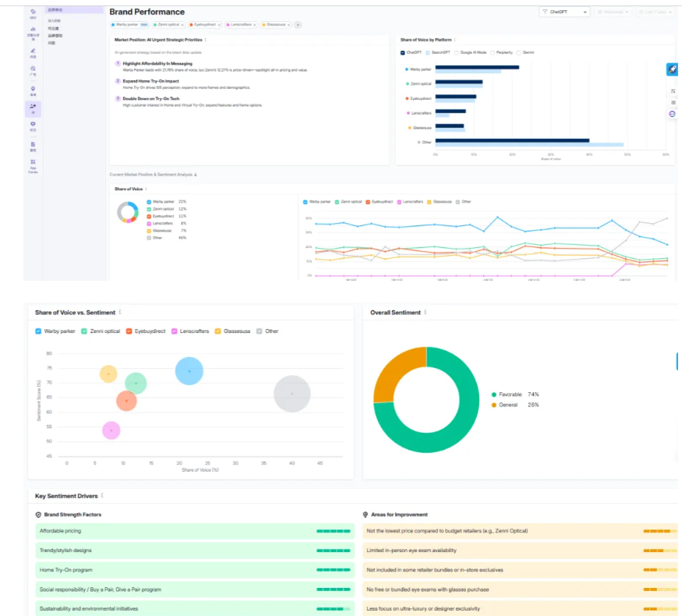Click the shield icon beside Brand Strength Factors

pyautogui.click(x=38, y=515)
